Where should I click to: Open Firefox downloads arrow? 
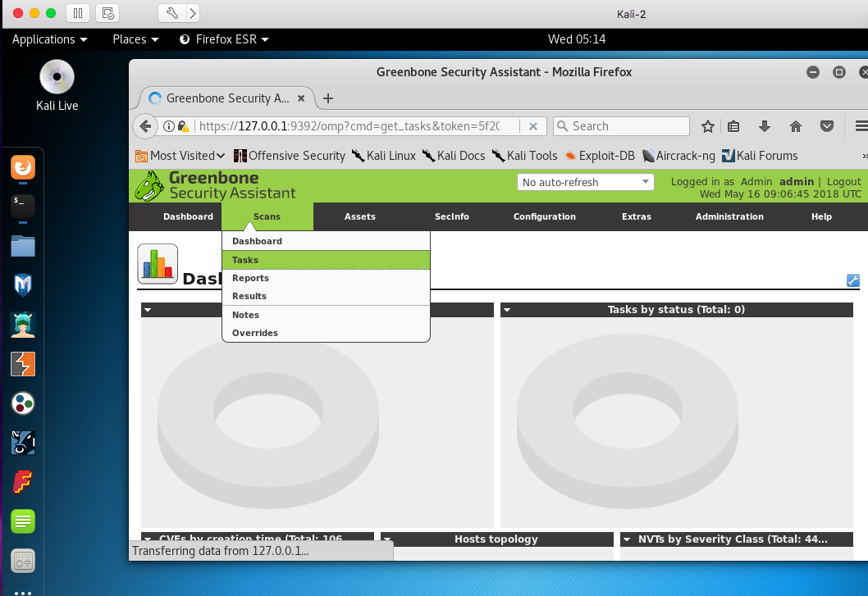point(765,127)
